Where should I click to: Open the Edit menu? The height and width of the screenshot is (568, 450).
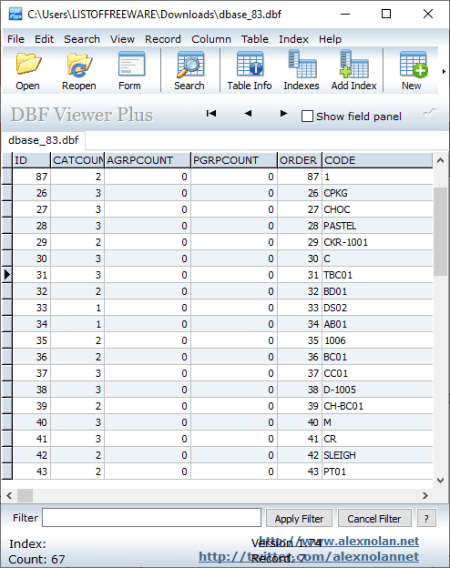pyautogui.click(x=44, y=39)
